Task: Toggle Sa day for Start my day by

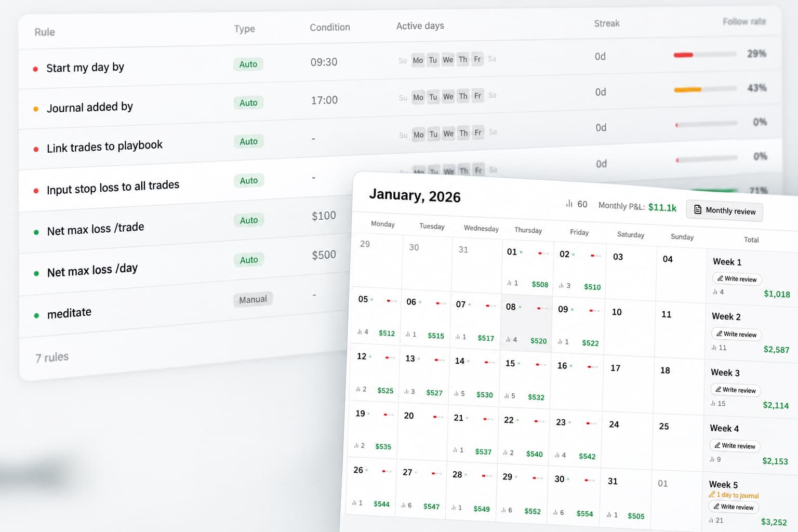Action: [x=492, y=59]
